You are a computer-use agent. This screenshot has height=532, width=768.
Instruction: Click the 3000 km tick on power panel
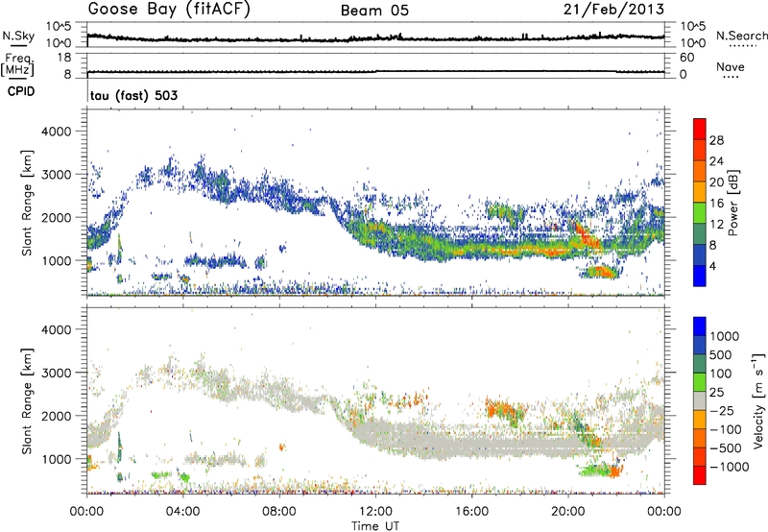click(56, 175)
